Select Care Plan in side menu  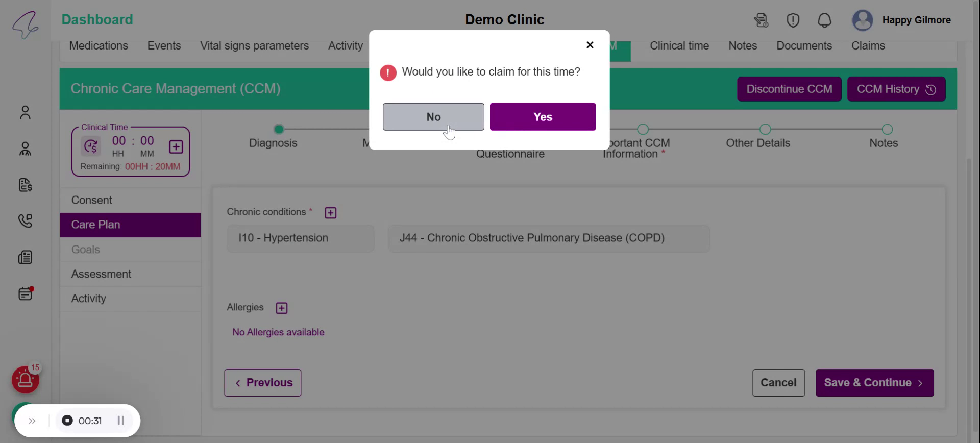coord(131,225)
